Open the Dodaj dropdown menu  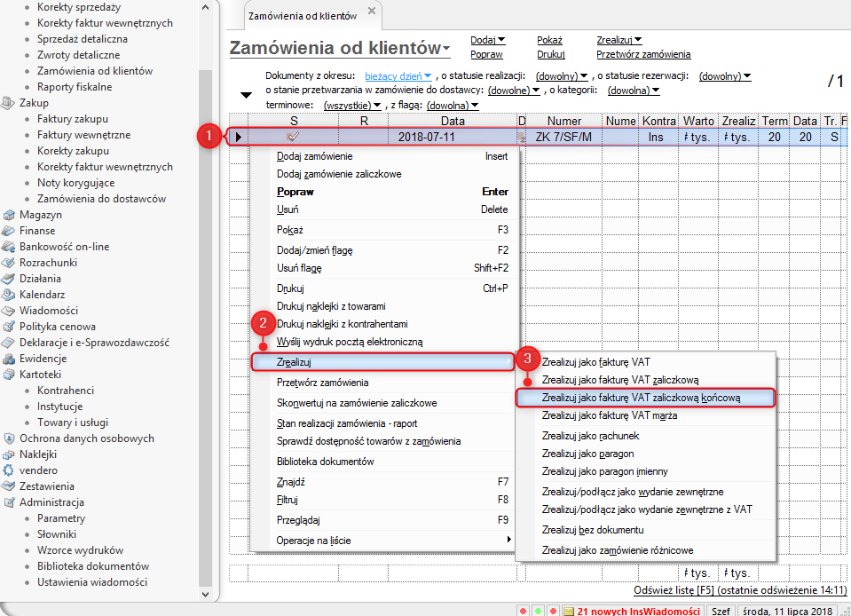point(487,40)
